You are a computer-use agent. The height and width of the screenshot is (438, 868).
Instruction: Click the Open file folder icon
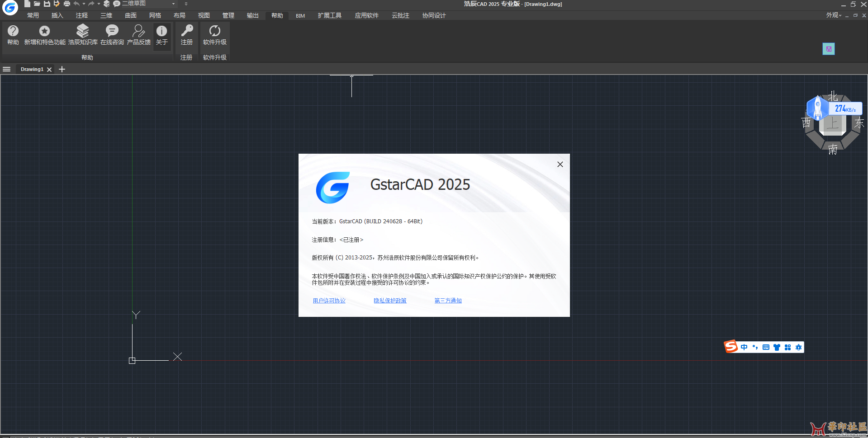pyautogui.click(x=37, y=4)
